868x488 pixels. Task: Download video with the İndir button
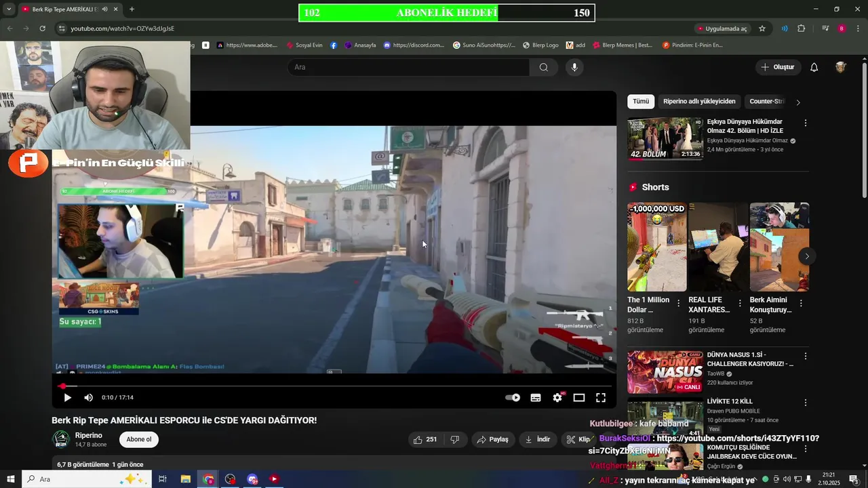(537, 439)
